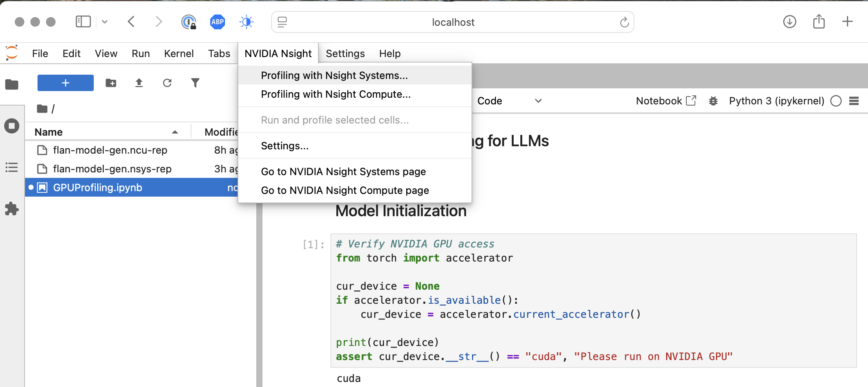Show Safari downloads

pos(789,21)
